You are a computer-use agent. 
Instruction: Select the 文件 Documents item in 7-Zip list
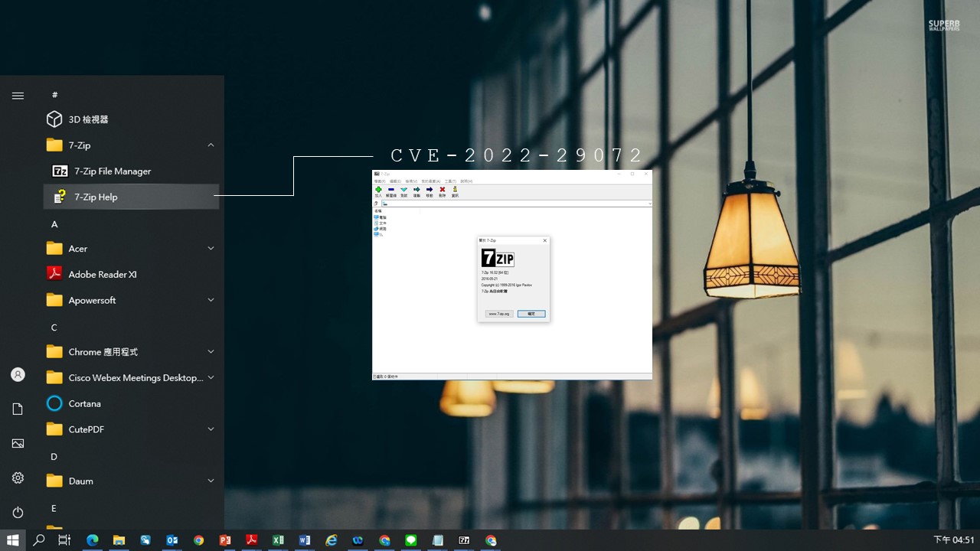click(381, 223)
